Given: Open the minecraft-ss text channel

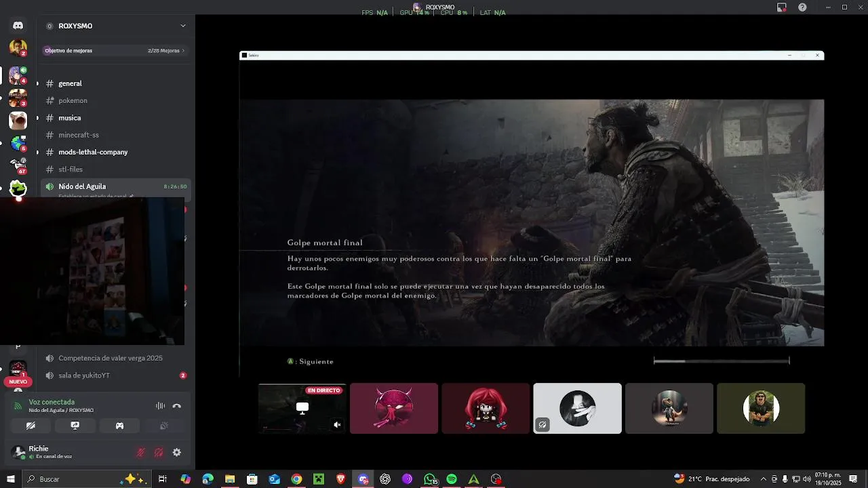Looking at the screenshot, I should (115, 135).
